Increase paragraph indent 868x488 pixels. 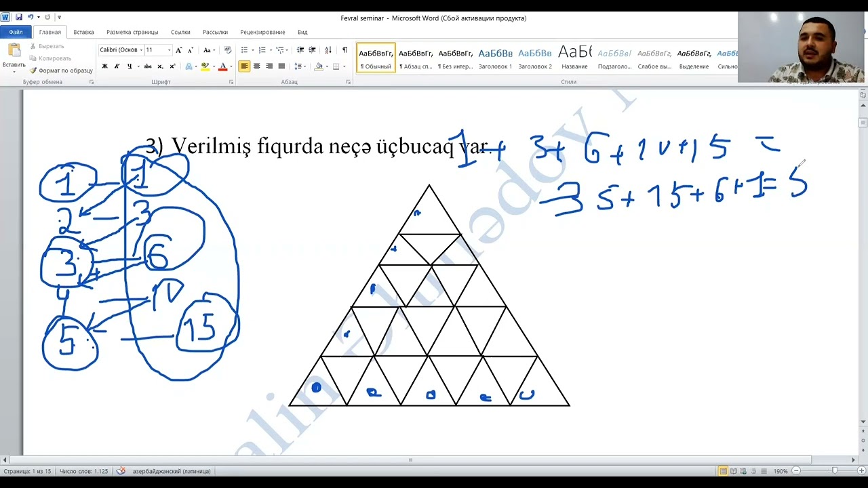click(x=312, y=50)
